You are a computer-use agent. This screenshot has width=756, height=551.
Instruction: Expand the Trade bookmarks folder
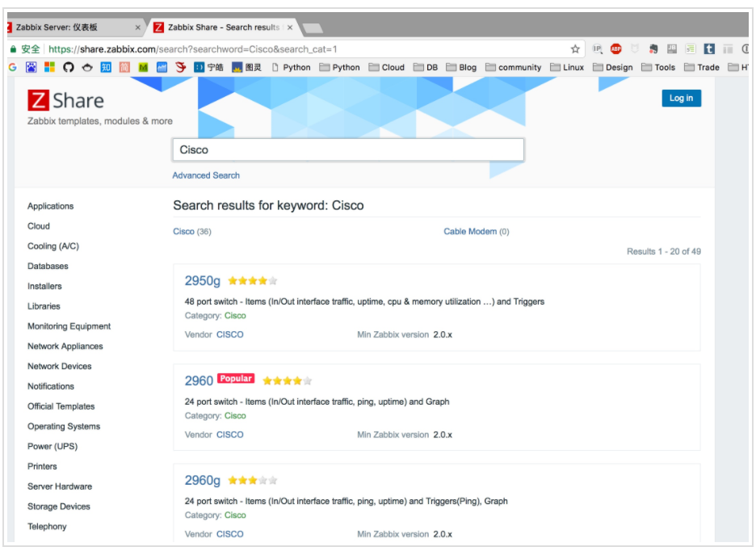(x=702, y=67)
